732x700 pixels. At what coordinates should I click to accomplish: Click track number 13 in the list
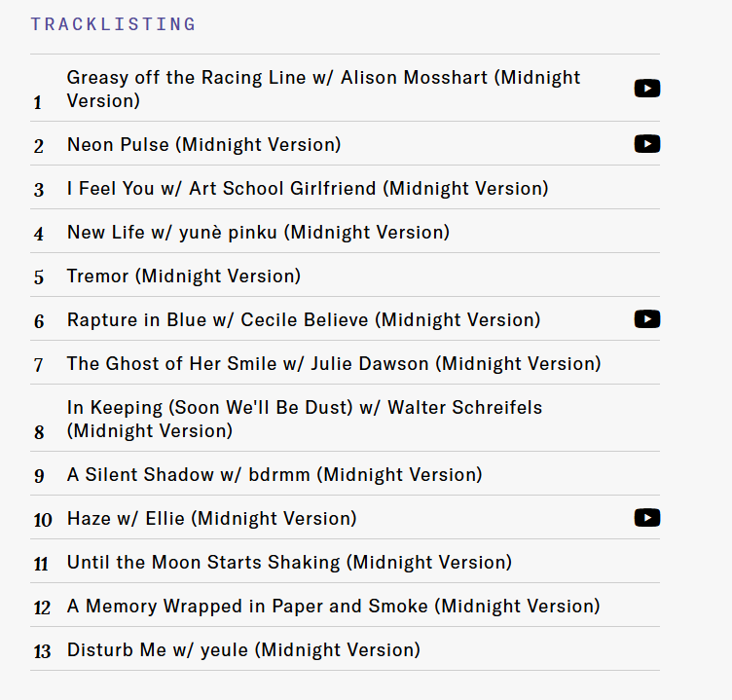[42, 651]
